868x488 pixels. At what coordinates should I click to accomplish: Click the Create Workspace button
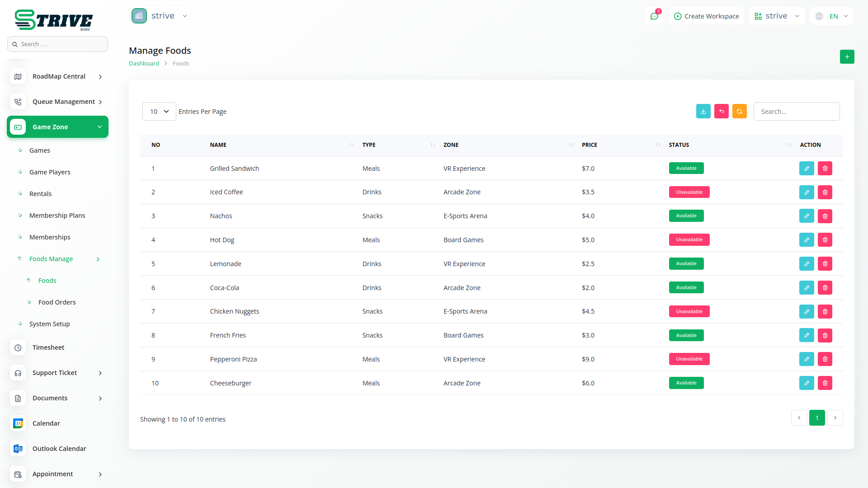(706, 16)
